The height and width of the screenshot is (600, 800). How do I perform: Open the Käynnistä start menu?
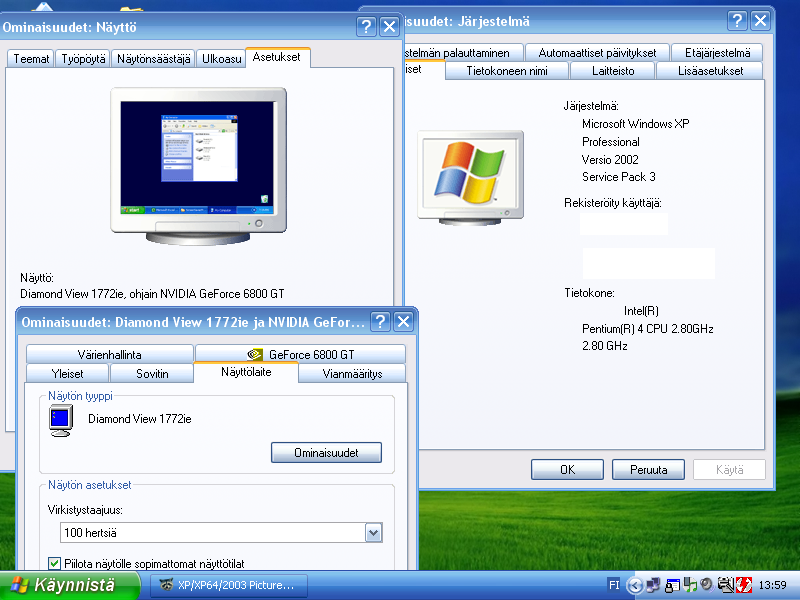tap(69, 585)
